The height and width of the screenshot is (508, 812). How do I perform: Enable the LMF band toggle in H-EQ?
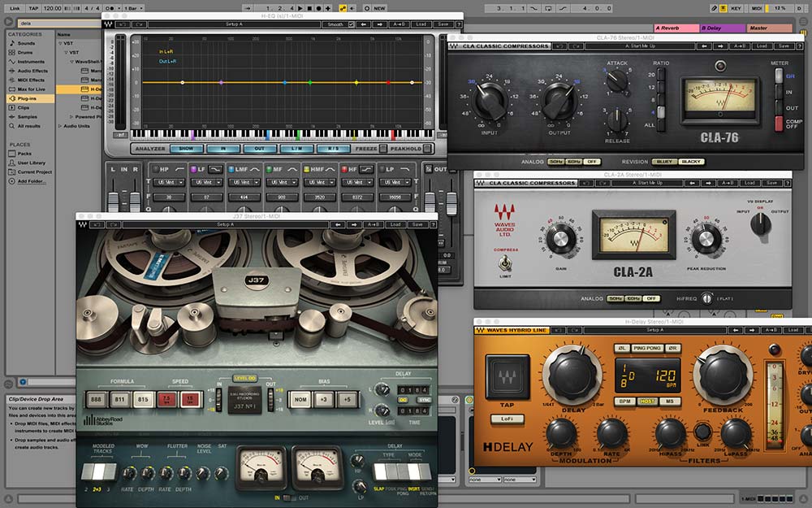[231, 169]
